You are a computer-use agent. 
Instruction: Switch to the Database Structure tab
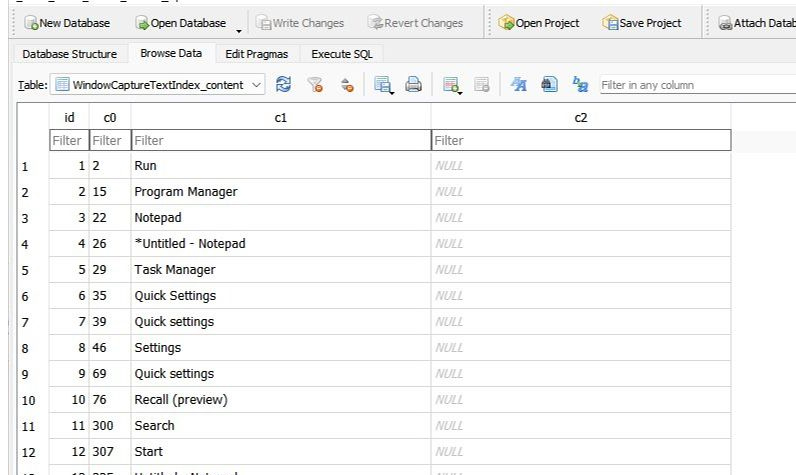tap(69, 54)
